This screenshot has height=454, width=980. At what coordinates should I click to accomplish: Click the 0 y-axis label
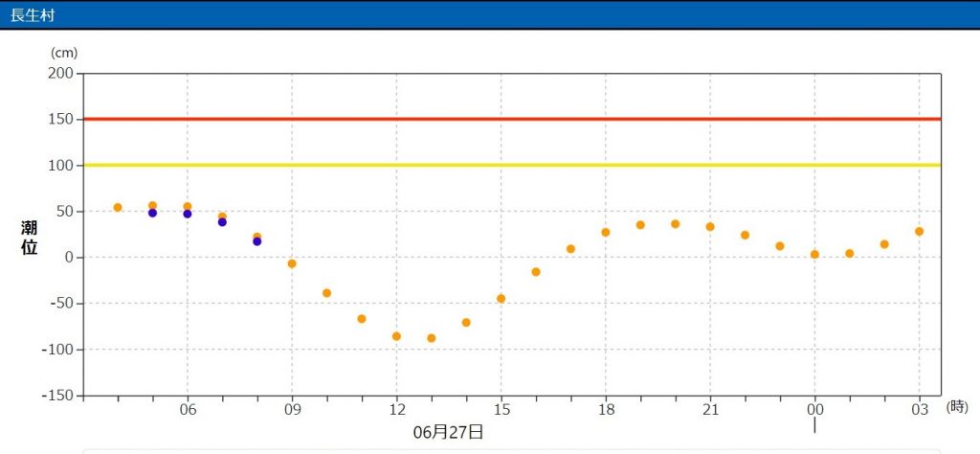[x=70, y=258]
